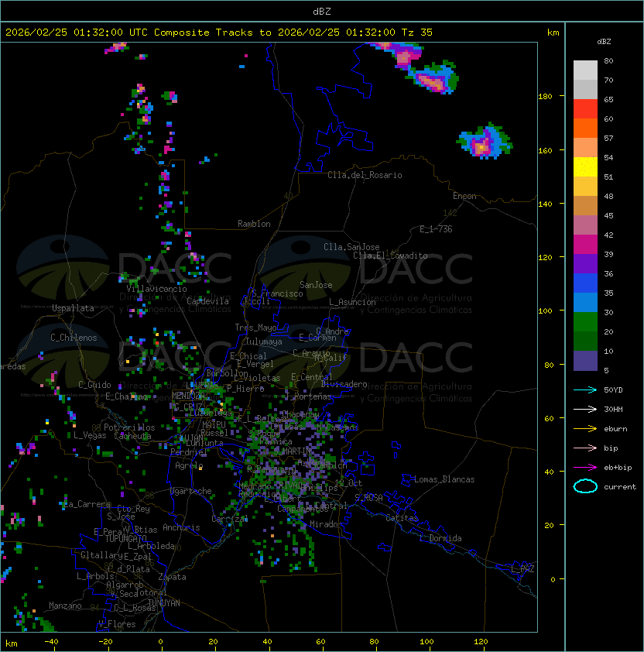
Task: Click the eb+bip magenta arrow legend icon
Action: pyautogui.click(x=585, y=468)
